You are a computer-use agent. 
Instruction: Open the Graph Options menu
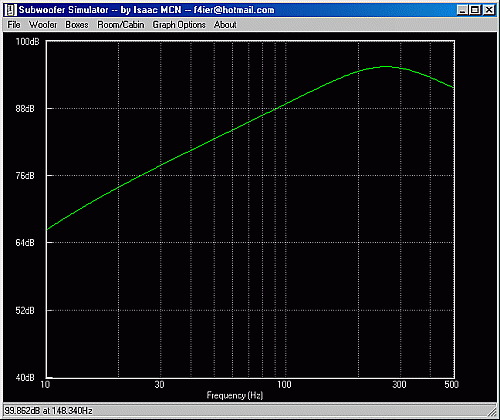click(179, 25)
